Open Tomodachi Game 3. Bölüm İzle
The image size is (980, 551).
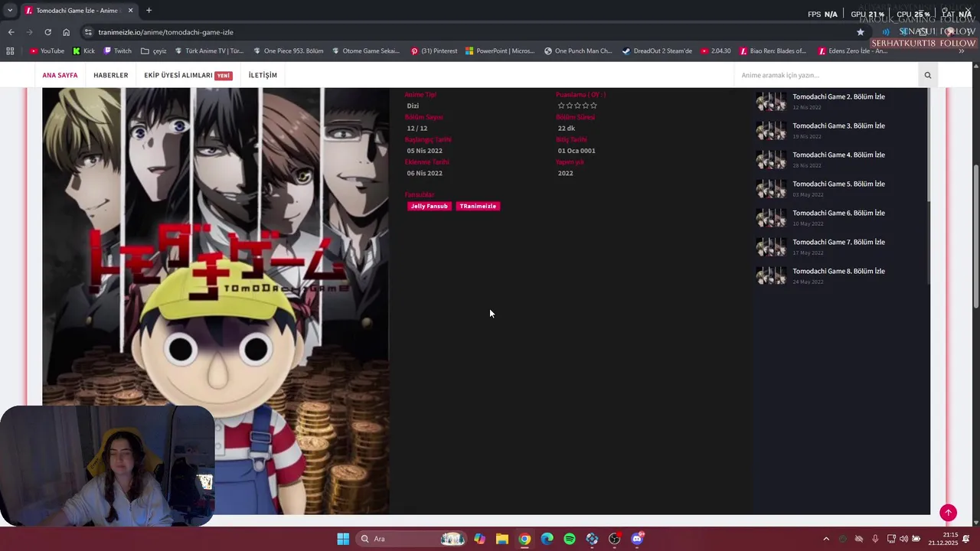tap(838, 126)
